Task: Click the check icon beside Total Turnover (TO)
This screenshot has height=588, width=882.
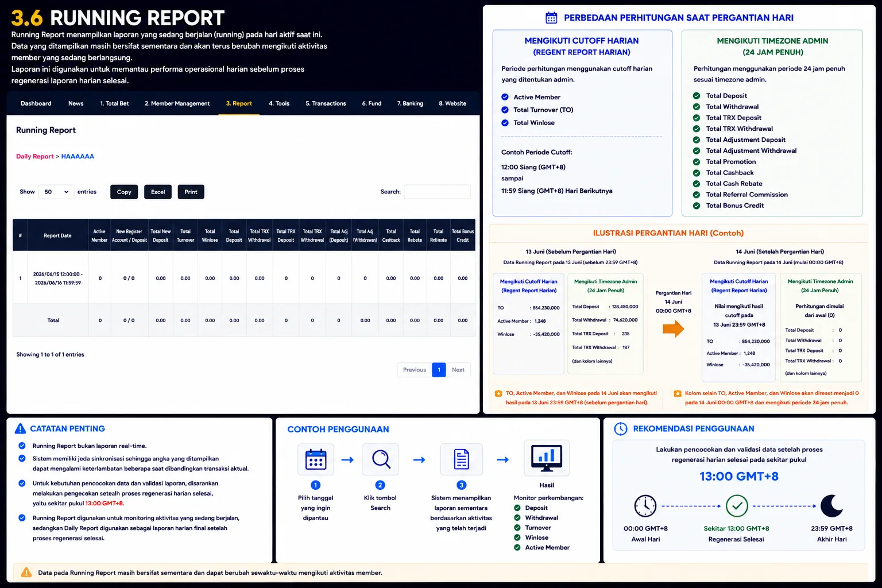Action: pyautogui.click(x=505, y=110)
